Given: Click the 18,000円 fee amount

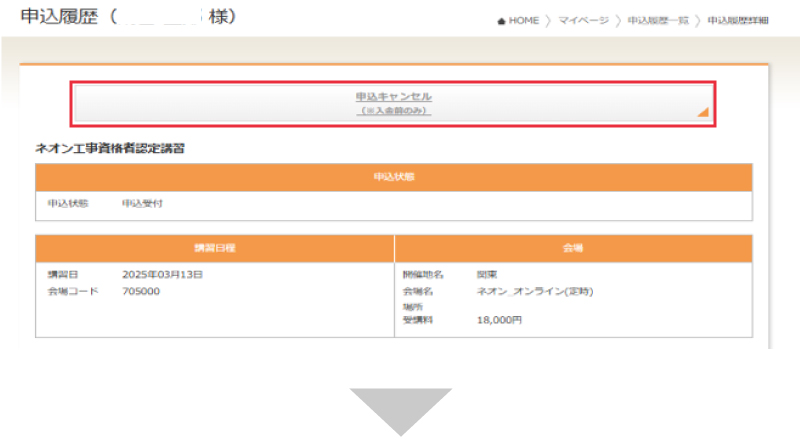Looking at the screenshot, I should point(499,320).
